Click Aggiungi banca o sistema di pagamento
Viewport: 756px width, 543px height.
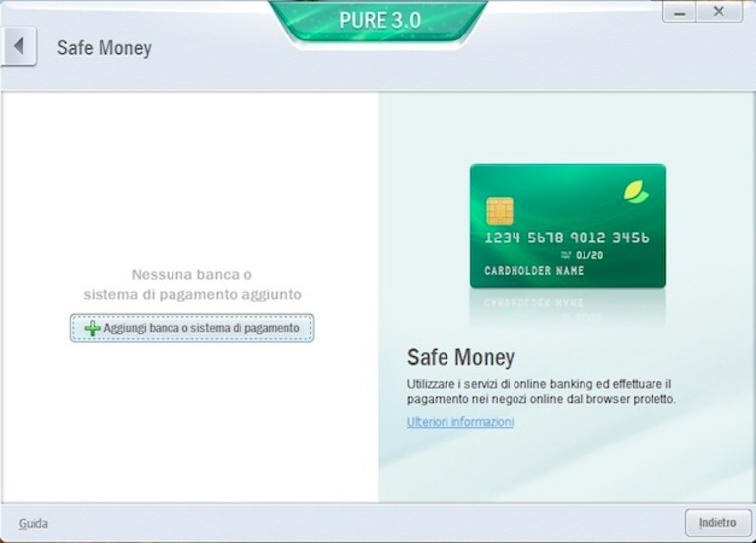coord(192,328)
